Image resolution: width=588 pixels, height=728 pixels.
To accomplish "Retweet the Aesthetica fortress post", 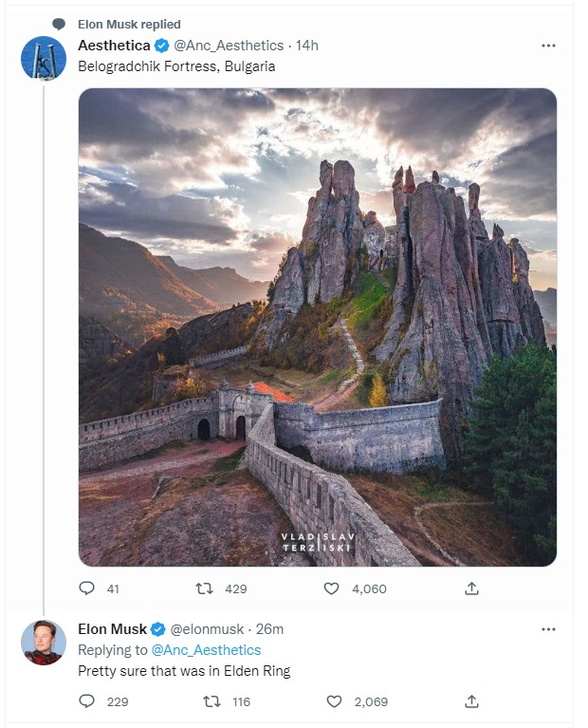I will click(204, 588).
